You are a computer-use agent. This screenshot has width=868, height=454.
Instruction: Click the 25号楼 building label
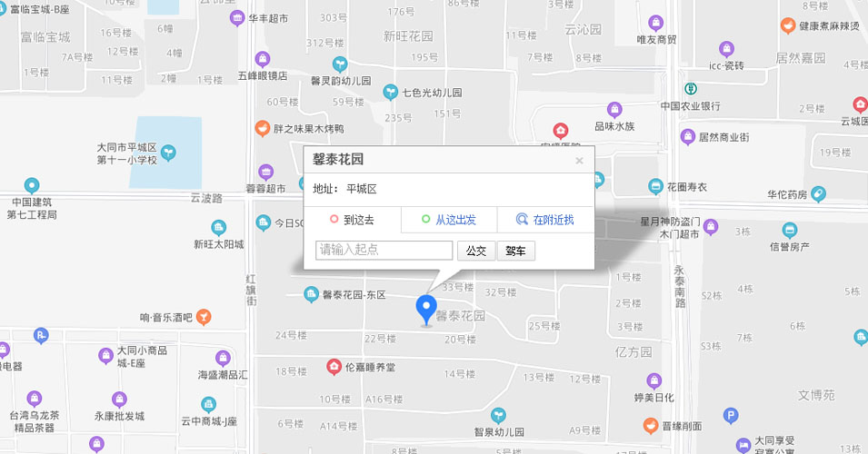click(544, 326)
